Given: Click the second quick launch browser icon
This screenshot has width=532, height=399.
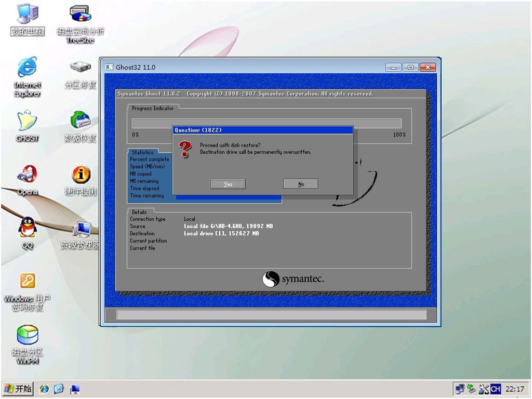Looking at the screenshot, I should click(59, 389).
